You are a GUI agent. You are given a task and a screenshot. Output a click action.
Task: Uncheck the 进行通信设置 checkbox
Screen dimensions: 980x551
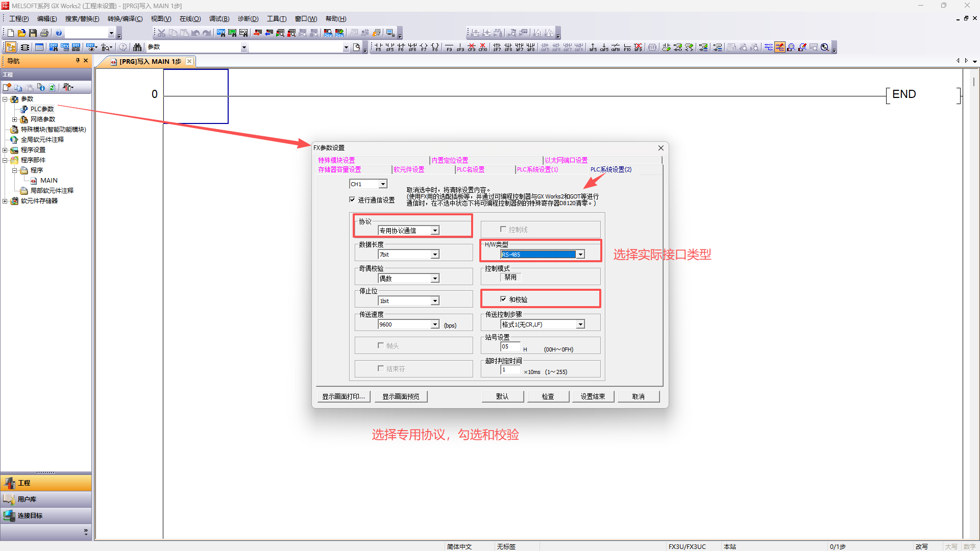[352, 199]
